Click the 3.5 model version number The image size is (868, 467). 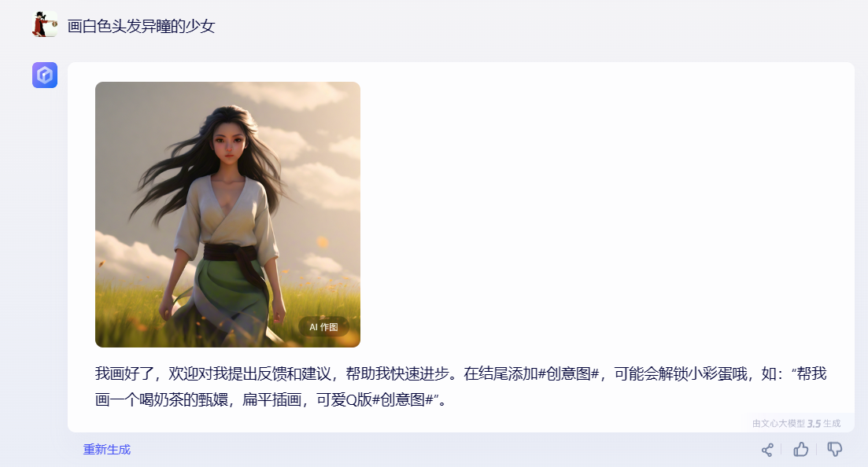click(x=814, y=423)
